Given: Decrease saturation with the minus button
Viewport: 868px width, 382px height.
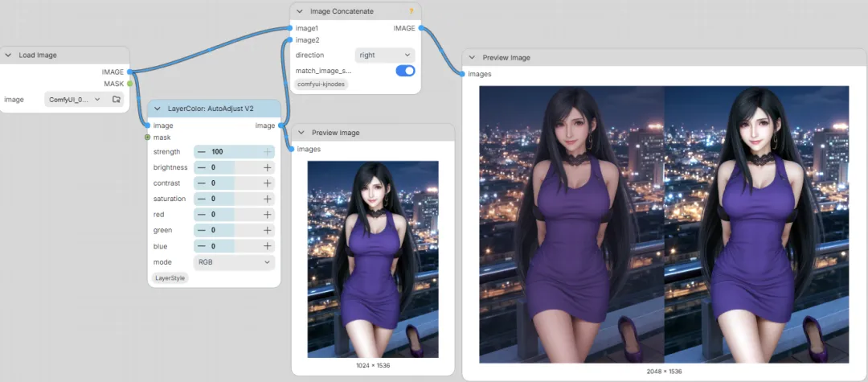Looking at the screenshot, I should click(202, 199).
